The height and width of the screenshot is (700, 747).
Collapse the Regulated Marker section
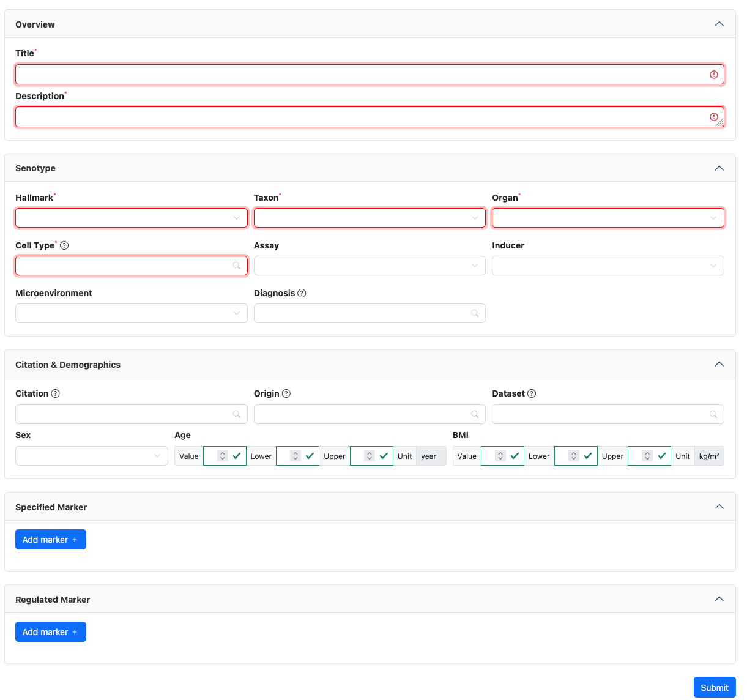click(x=719, y=599)
